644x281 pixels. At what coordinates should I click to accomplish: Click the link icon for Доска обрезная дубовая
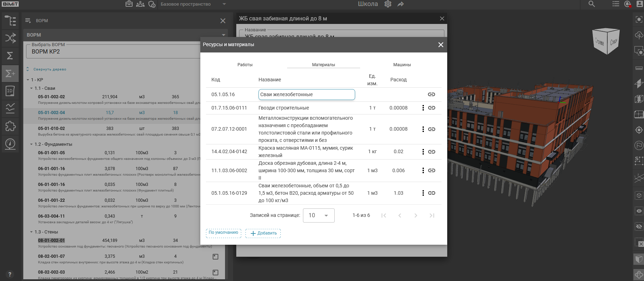click(x=432, y=170)
